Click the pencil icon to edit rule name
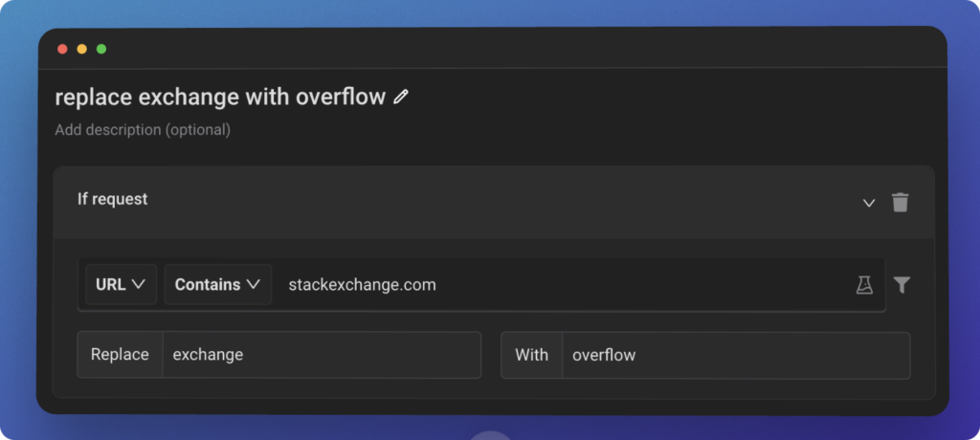980x440 pixels. tap(401, 97)
